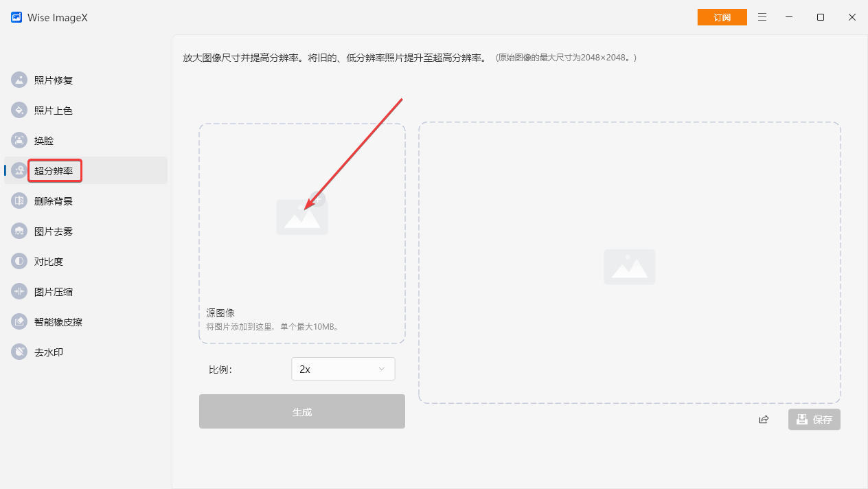Click the 生成 generate button
The width and height of the screenshot is (868, 489).
(301, 411)
